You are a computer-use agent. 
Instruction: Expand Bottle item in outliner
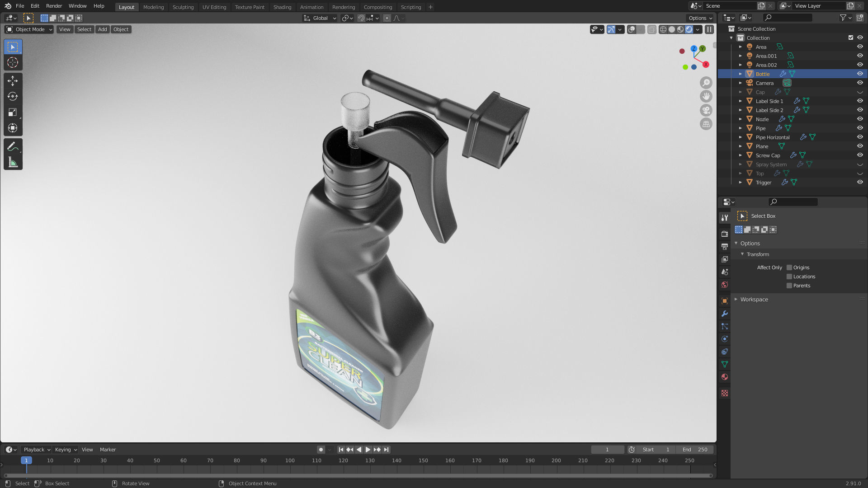[741, 74]
